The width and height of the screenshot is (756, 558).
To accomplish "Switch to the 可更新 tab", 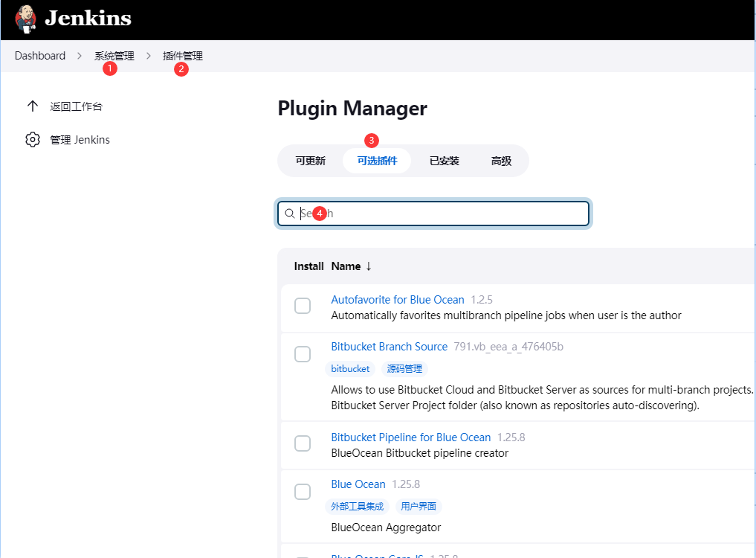I will coord(311,161).
